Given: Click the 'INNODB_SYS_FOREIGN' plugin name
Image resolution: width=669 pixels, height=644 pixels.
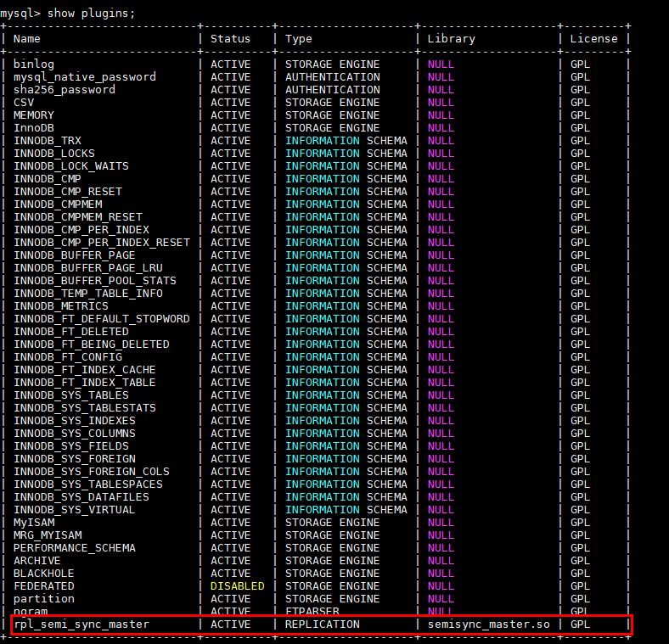Looking at the screenshot, I should tap(74, 459).
